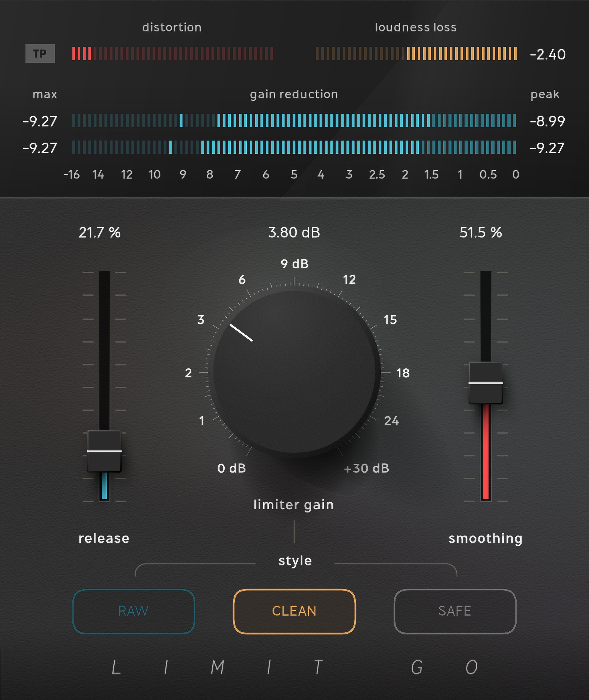Click the "max" column label

45,94
